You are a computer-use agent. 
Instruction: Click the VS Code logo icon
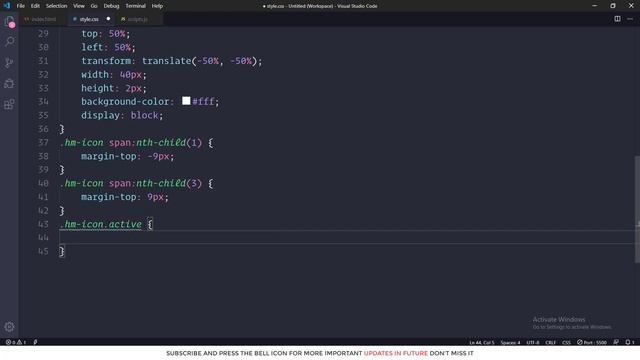7,6
